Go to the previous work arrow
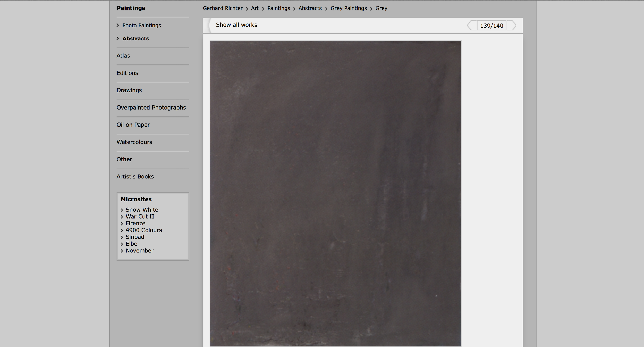The width and height of the screenshot is (644, 347). (x=472, y=26)
